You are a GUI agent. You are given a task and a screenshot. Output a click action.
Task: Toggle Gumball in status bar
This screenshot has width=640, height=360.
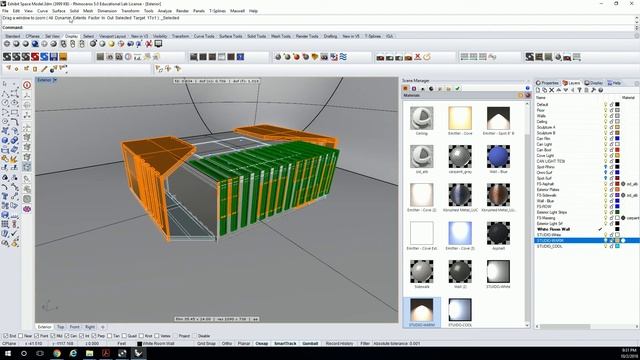click(310, 344)
